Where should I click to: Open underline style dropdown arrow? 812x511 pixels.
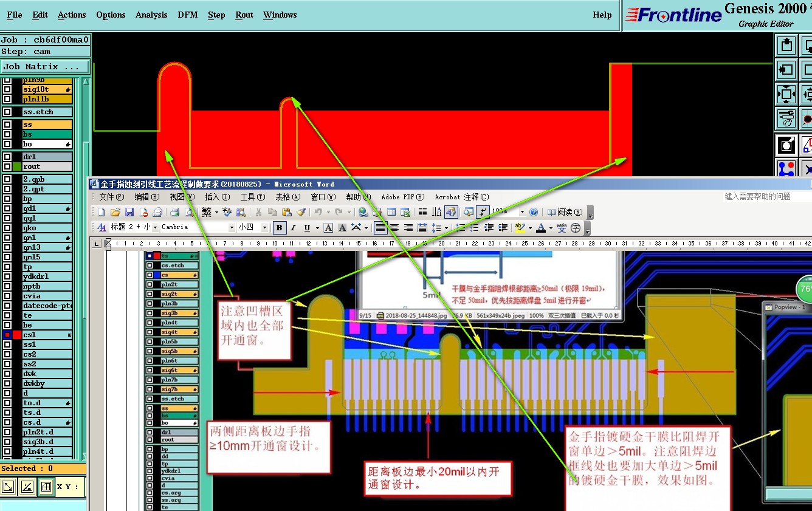(x=317, y=228)
